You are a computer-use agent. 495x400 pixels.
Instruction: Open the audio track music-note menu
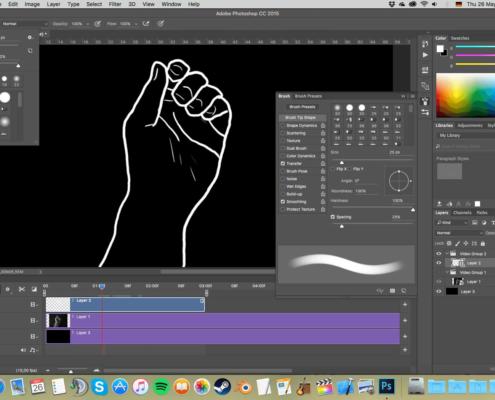point(33,350)
